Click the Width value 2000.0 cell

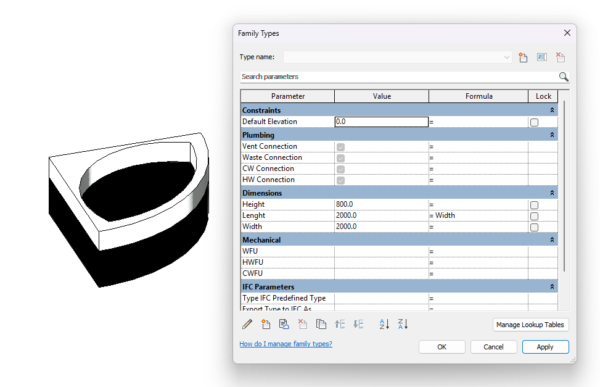[x=382, y=227]
